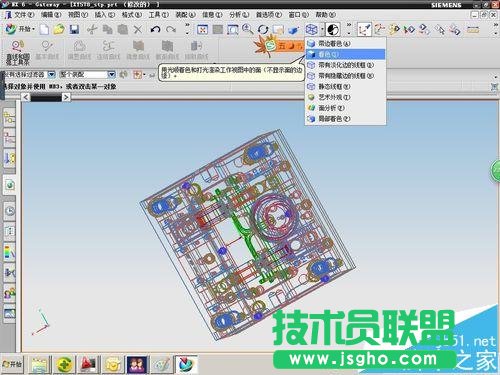
Task: Open the 格式 (Format) menu
Action: pyautogui.click(x=131, y=15)
